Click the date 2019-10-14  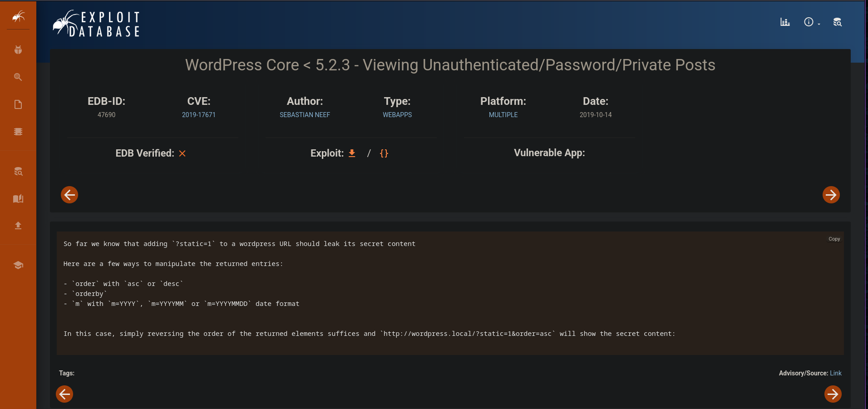596,115
